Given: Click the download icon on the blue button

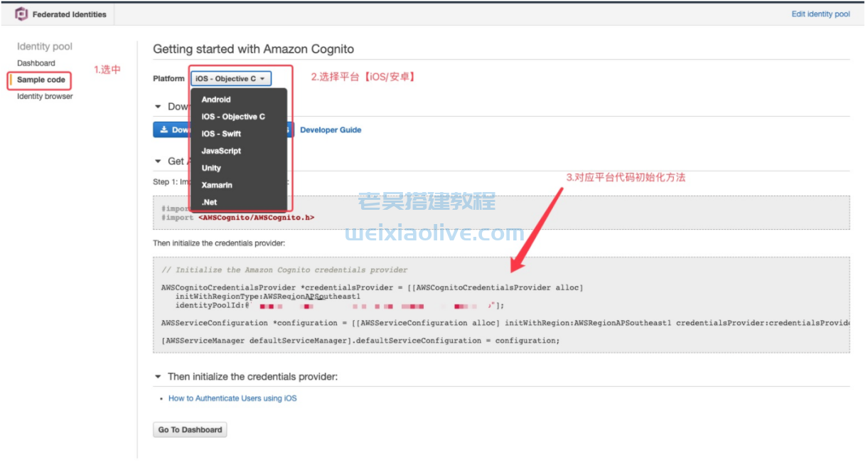Looking at the screenshot, I should click(164, 130).
